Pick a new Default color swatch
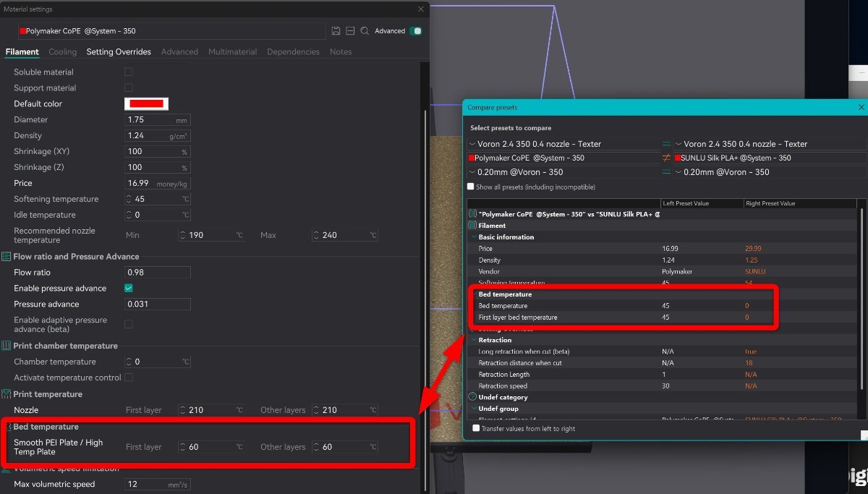The height and width of the screenshot is (494, 868). tap(146, 103)
